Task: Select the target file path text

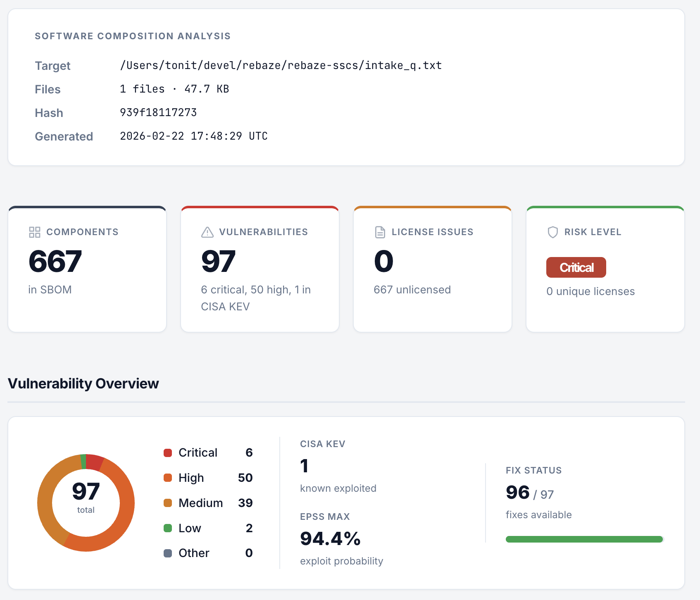Action: 281,65
